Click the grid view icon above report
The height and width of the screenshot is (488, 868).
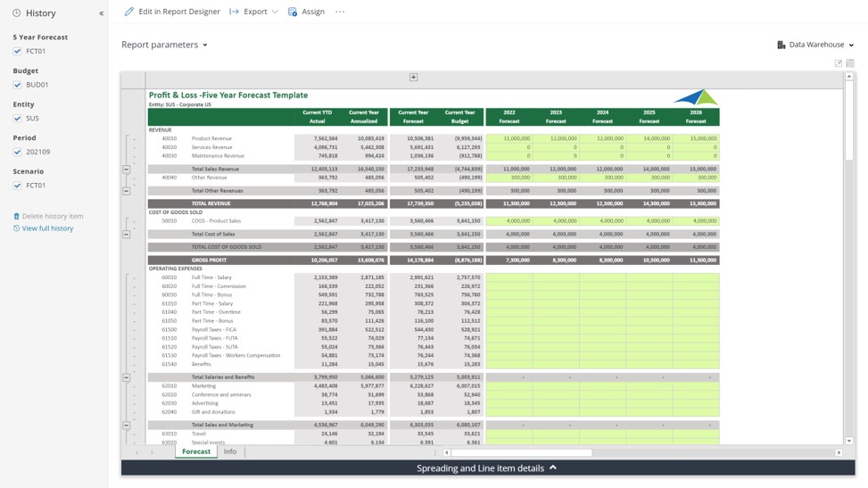coord(850,63)
